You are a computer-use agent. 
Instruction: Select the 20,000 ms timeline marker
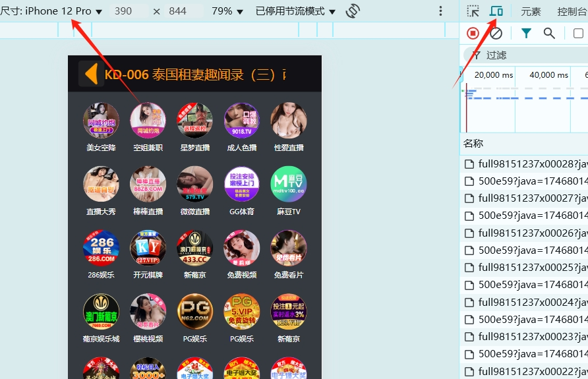(x=494, y=75)
